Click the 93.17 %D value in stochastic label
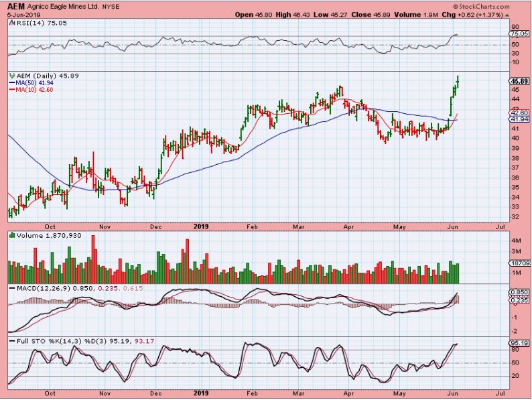 pyautogui.click(x=145, y=341)
